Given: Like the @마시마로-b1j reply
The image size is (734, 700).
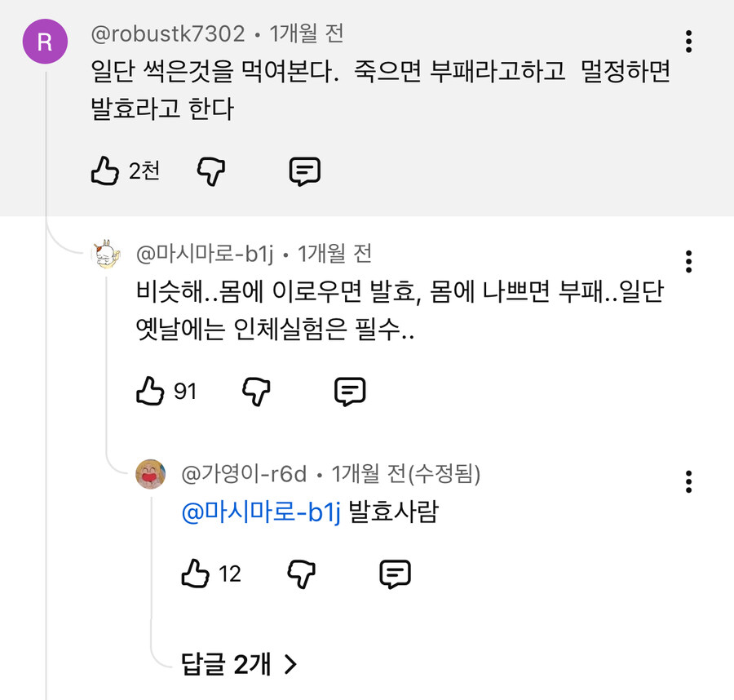Looking at the screenshot, I should coord(151,392).
